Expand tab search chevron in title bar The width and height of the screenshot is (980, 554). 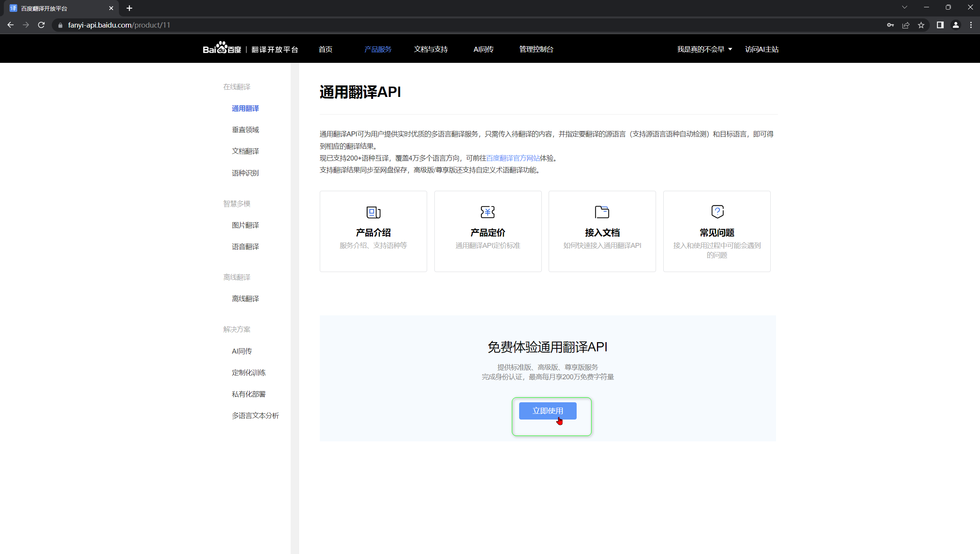pyautogui.click(x=904, y=7)
